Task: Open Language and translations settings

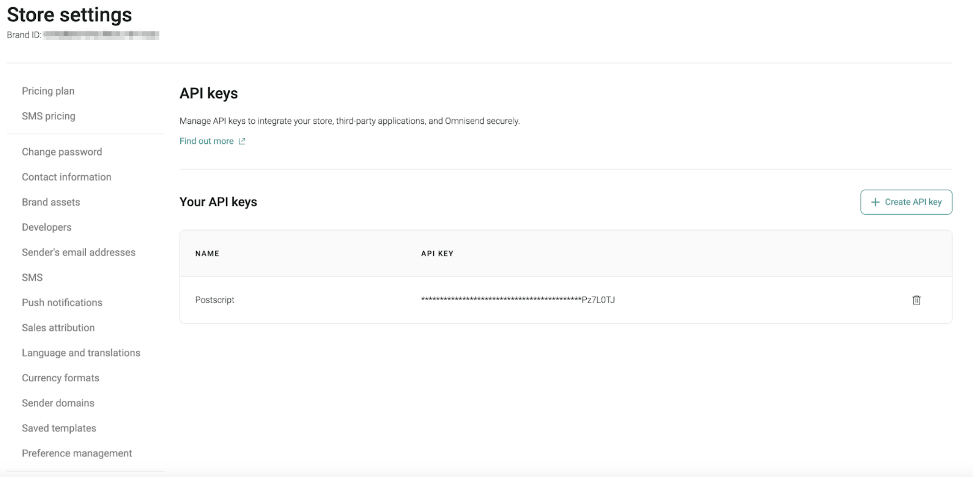Action: 81,353
